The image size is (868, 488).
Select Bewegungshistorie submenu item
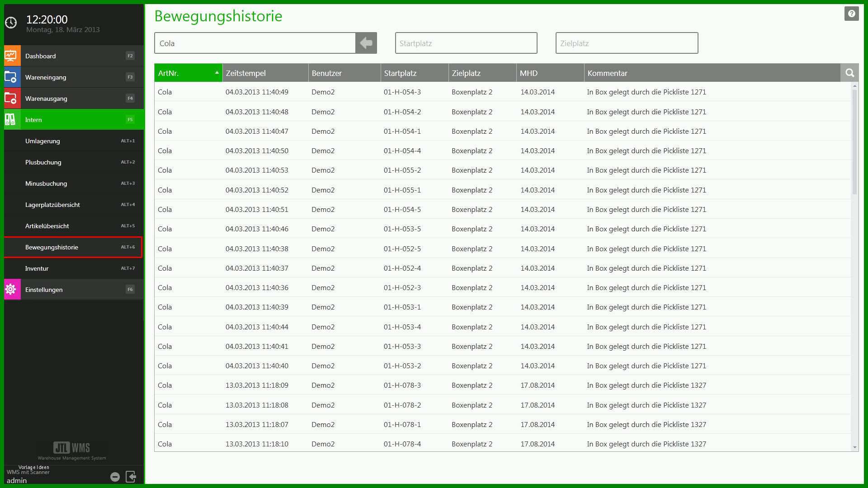[73, 247]
